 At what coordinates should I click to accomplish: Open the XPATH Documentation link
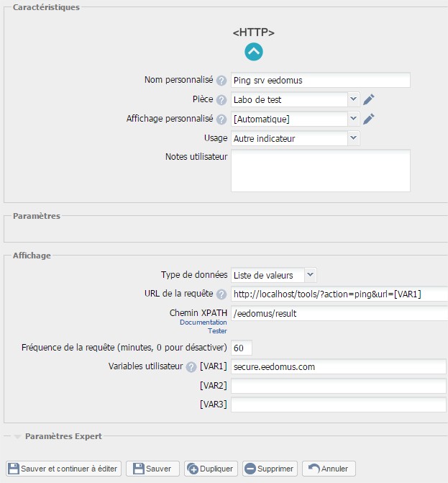(204, 323)
